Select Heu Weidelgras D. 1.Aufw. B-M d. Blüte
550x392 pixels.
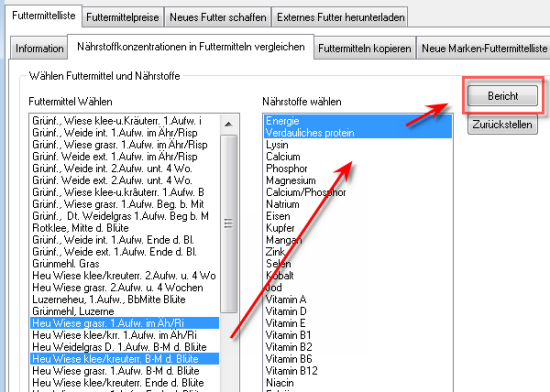coord(125,347)
